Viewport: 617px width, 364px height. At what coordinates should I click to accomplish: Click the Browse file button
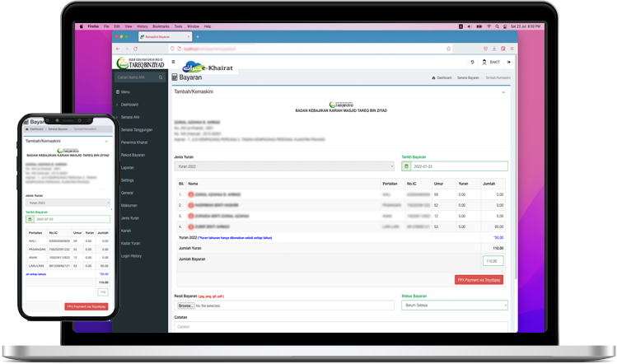point(185,305)
